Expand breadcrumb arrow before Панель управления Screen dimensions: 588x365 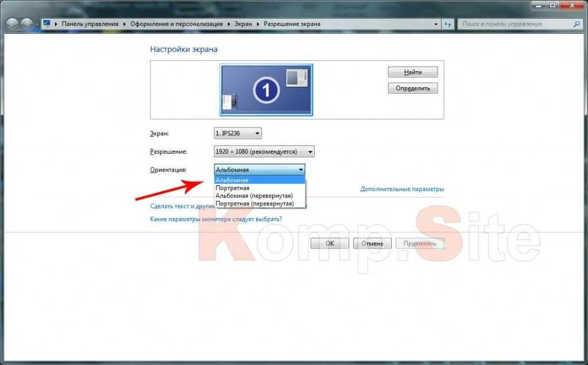pos(56,24)
